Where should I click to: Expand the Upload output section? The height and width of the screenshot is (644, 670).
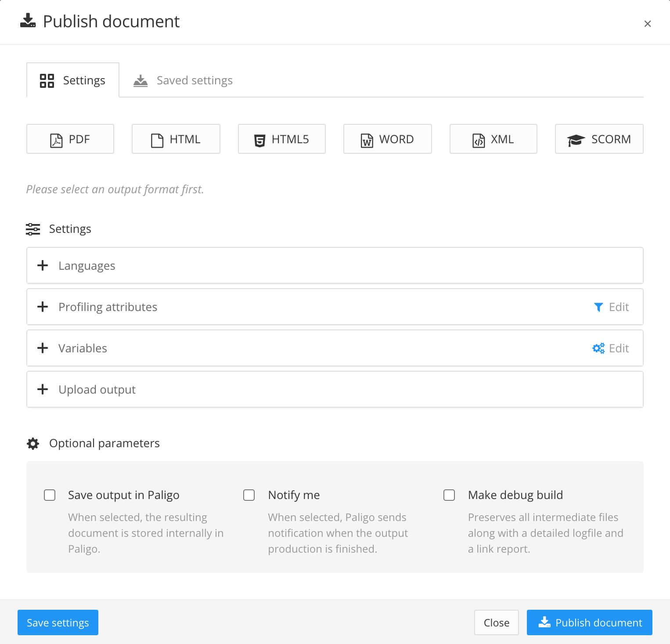(x=43, y=389)
